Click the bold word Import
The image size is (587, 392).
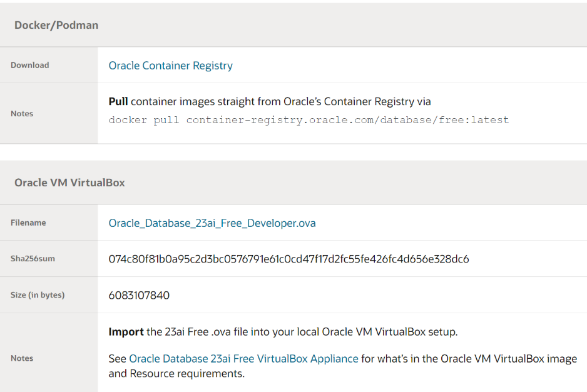pyautogui.click(x=126, y=332)
